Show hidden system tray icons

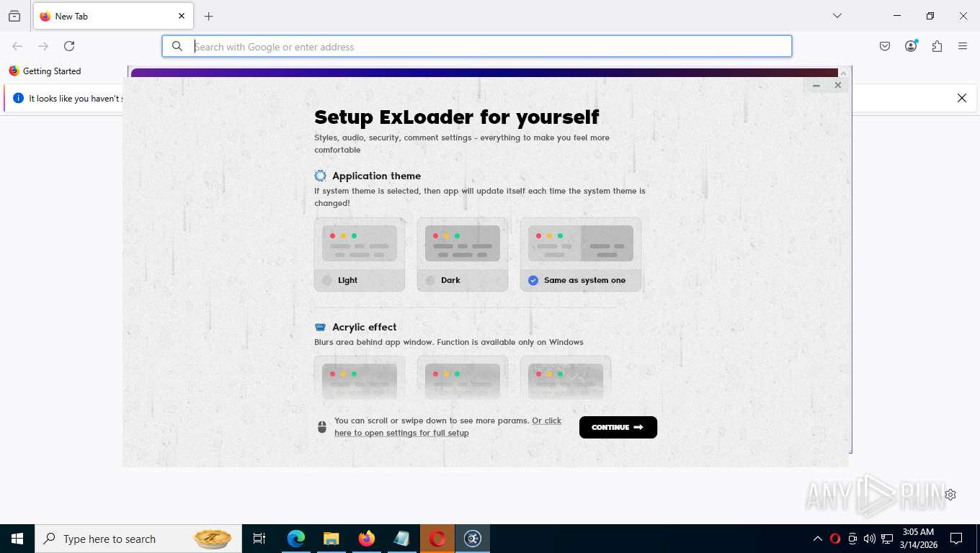pos(818,539)
